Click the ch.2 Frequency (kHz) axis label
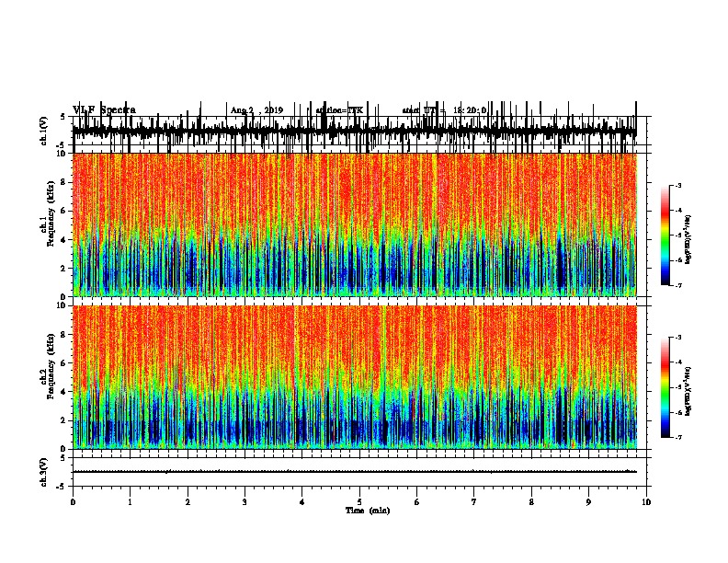 [x=48, y=366]
